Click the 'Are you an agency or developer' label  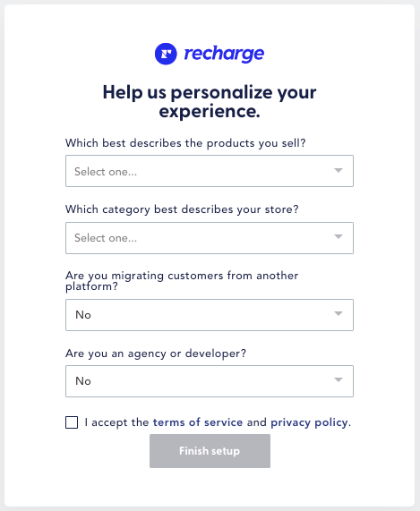(x=156, y=353)
